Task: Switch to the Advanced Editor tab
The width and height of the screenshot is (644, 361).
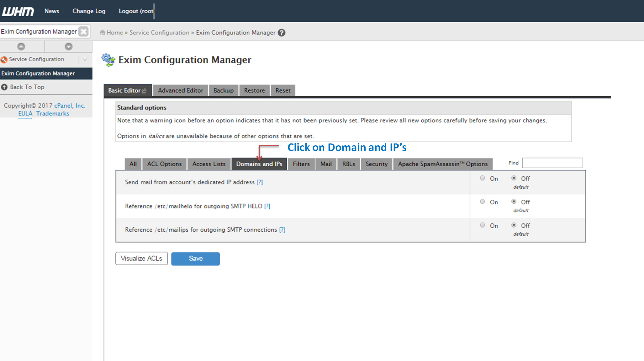Action: (x=181, y=90)
